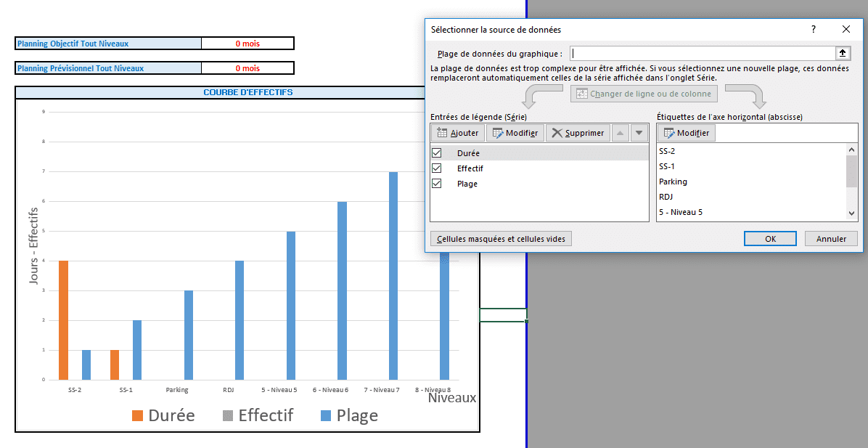
Task: Move series down with the down arrow
Action: point(638,133)
